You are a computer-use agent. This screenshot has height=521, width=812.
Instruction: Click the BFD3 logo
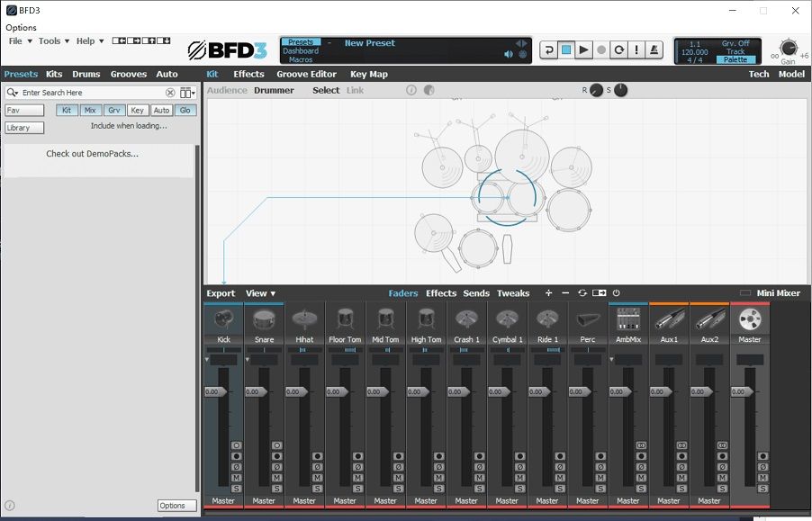(227, 50)
